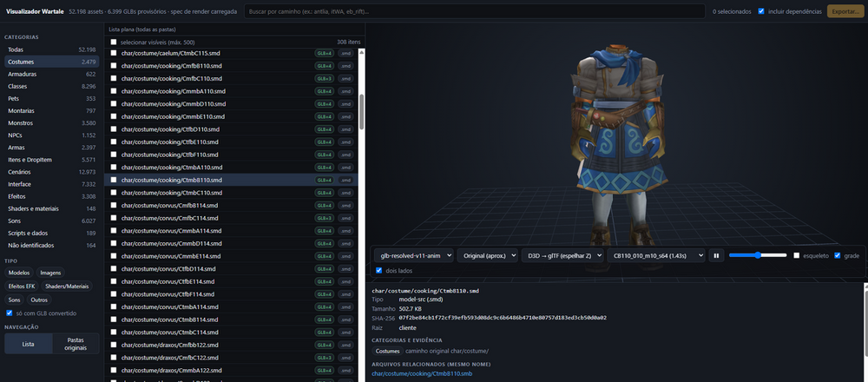Click GLB×3 badge on corvus/CmfbC114.smd row
868x382 pixels.
(x=325, y=218)
